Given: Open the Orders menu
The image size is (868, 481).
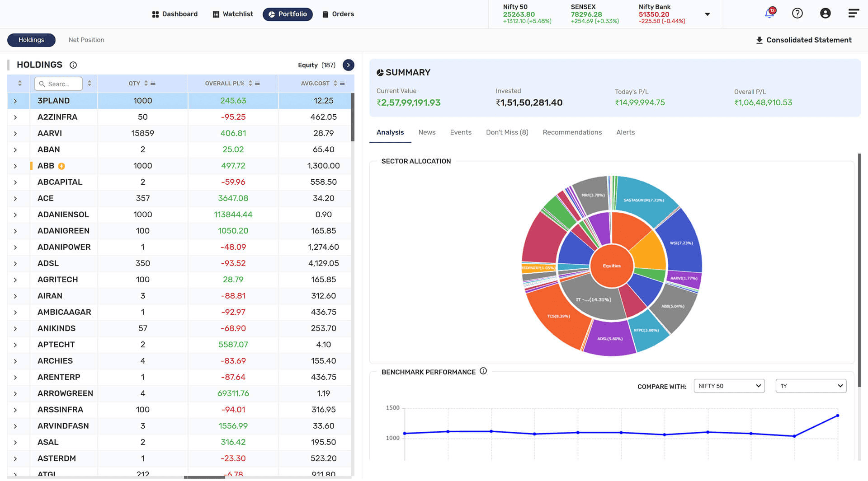Looking at the screenshot, I should coord(338,14).
